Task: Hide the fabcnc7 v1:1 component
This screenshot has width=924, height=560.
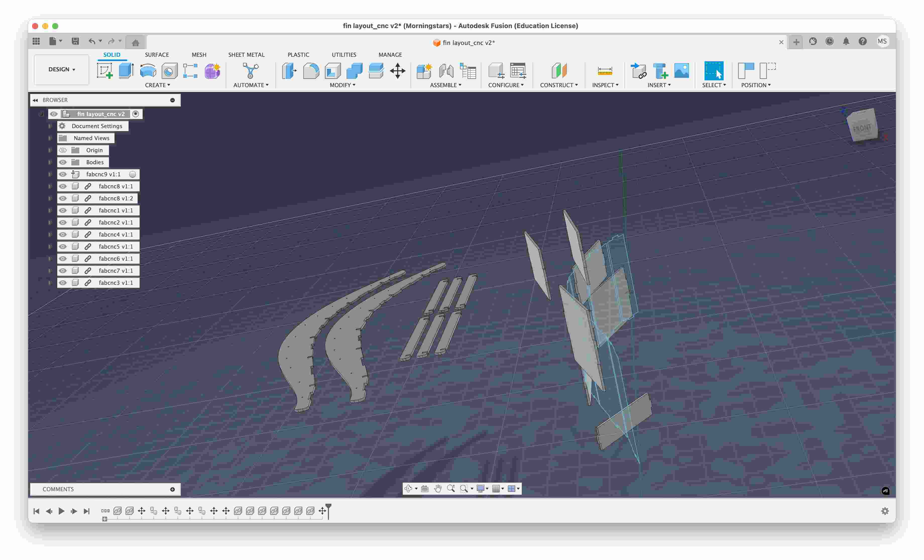Action: coord(63,270)
